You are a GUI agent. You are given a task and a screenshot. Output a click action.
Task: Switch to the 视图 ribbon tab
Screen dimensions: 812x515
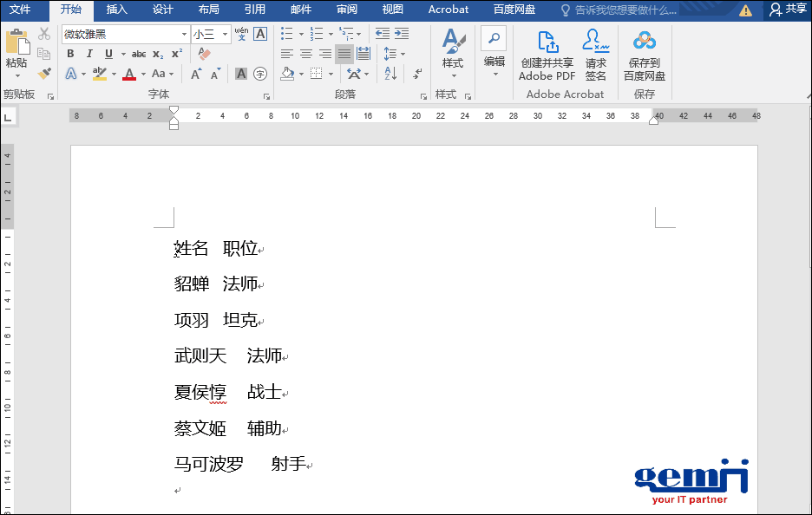tap(391, 10)
